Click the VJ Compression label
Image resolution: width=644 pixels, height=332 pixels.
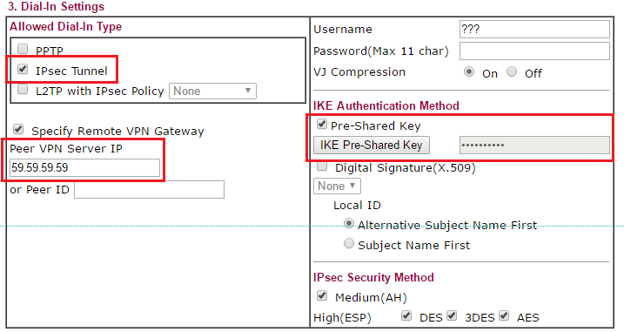359,72
